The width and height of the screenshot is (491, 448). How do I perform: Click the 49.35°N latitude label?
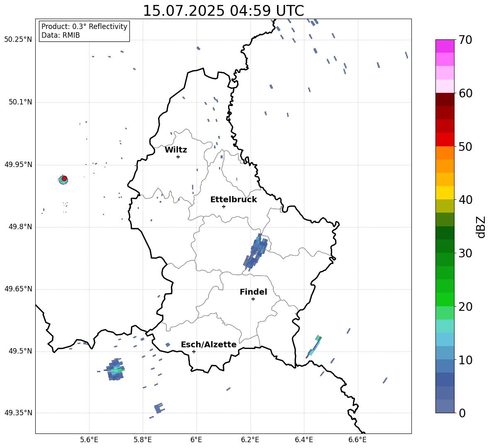pos(18,413)
